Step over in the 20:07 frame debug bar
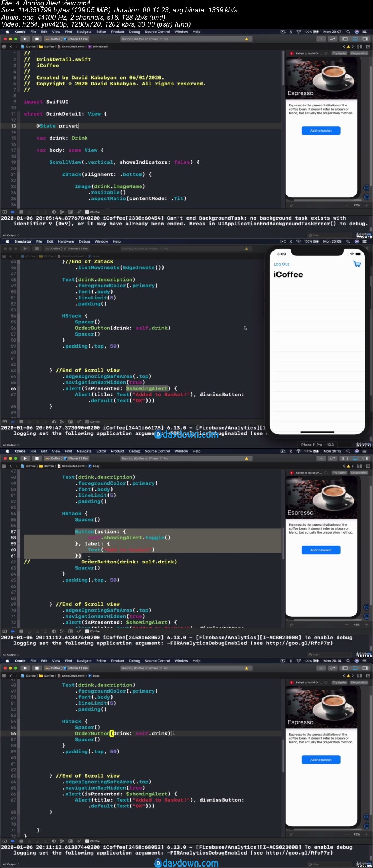Image resolution: width=373 pixels, height=868 pixels. [x=29, y=212]
